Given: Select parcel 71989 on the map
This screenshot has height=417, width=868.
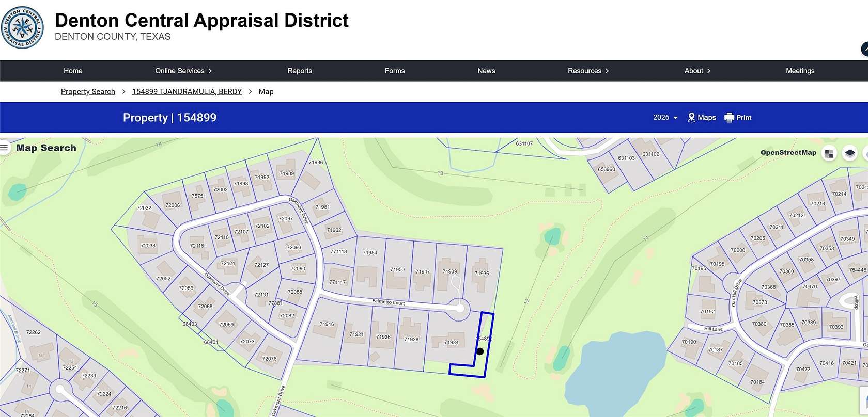Looking at the screenshot, I should point(287,173).
